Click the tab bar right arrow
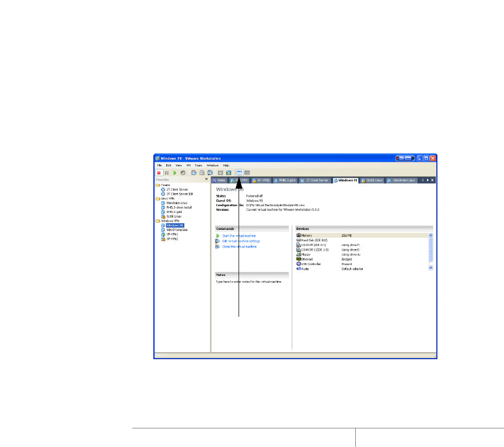The height and width of the screenshot is (447, 504). (x=428, y=180)
